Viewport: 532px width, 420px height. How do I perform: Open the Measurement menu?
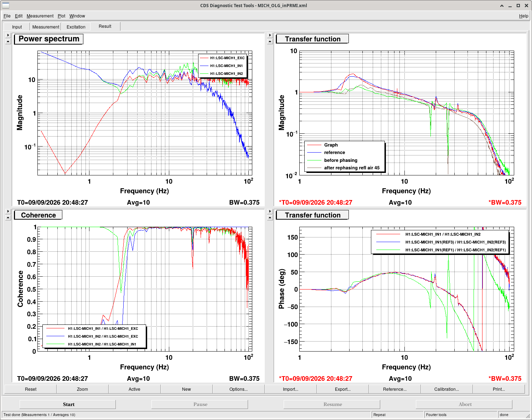(40, 16)
